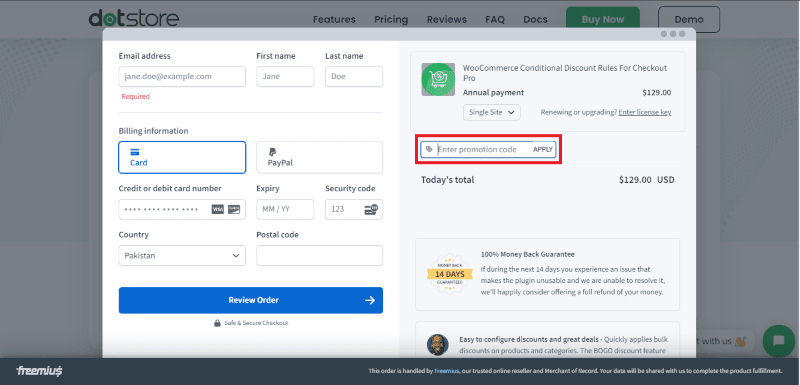Click the $129.00 annual payment price
The width and height of the screenshot is (800, 385).
click(657, 93)
